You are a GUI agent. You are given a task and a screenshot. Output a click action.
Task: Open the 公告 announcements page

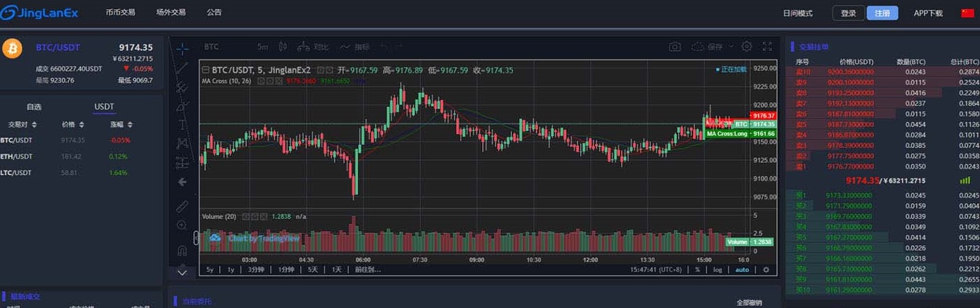pos(214,13)
